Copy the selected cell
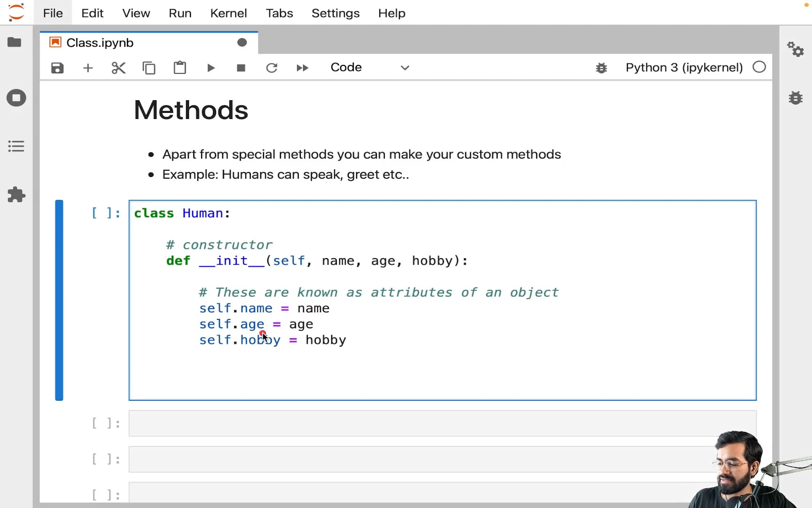This screenshot has height=508, width=812. click(x=149, y=68)
